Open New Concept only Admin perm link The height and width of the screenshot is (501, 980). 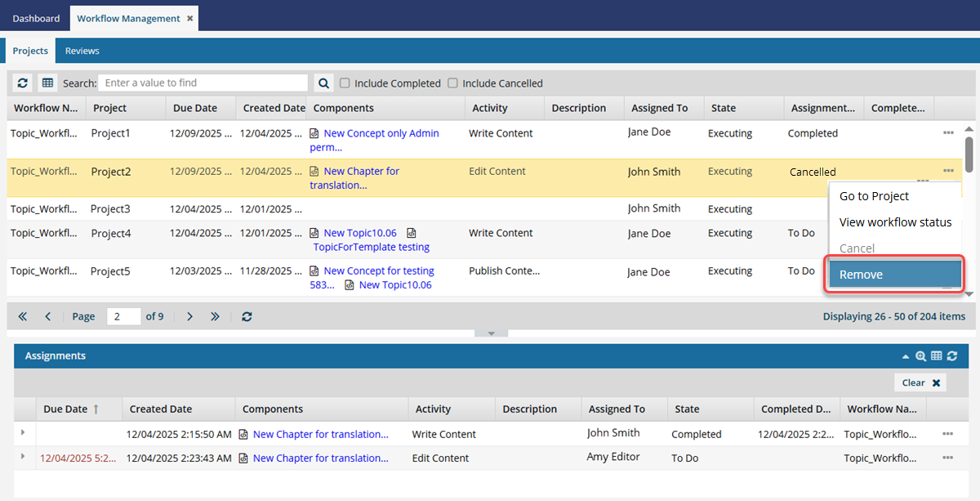375,140
